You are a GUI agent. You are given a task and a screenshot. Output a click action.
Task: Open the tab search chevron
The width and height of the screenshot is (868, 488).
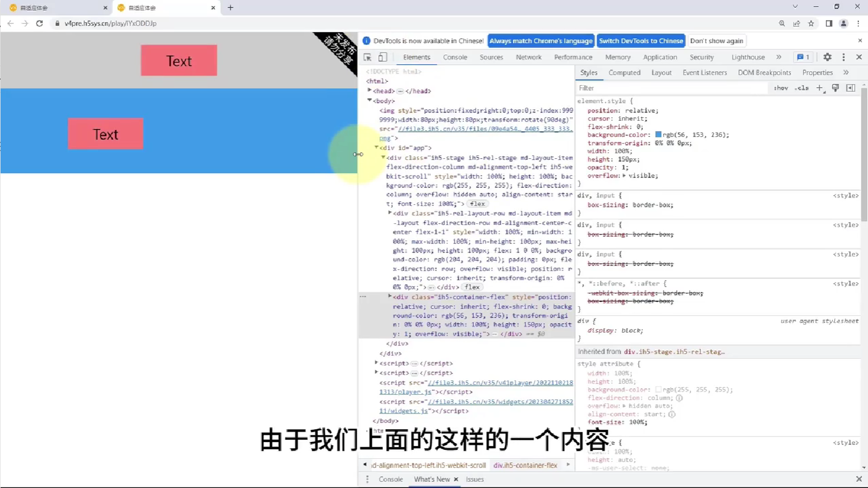[x=795, y=7]
